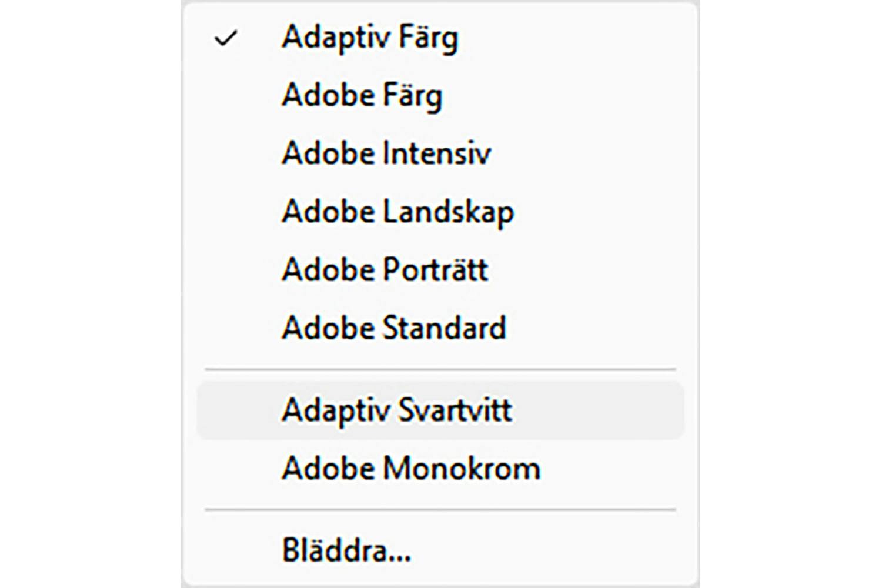Screen dimensions: 882x588
Task: Pick the landscape profile Adobe Landskap
Action: pos(397,212)
